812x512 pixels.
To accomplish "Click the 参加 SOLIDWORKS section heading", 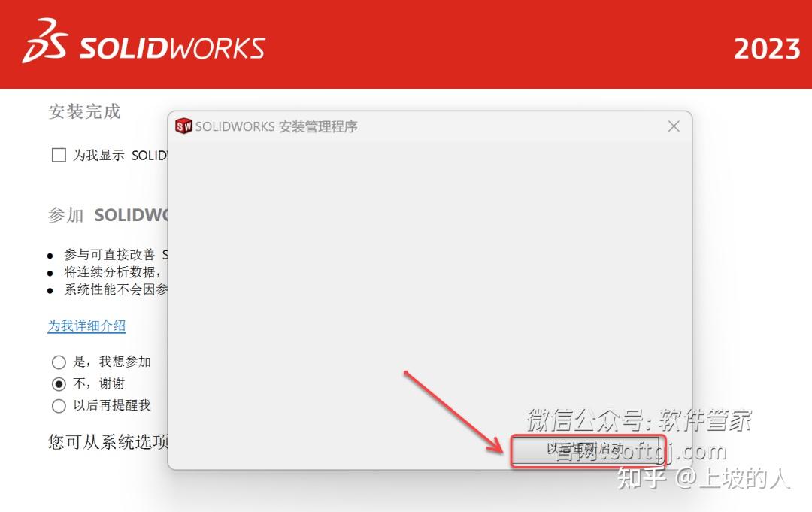I will point(105,214).
